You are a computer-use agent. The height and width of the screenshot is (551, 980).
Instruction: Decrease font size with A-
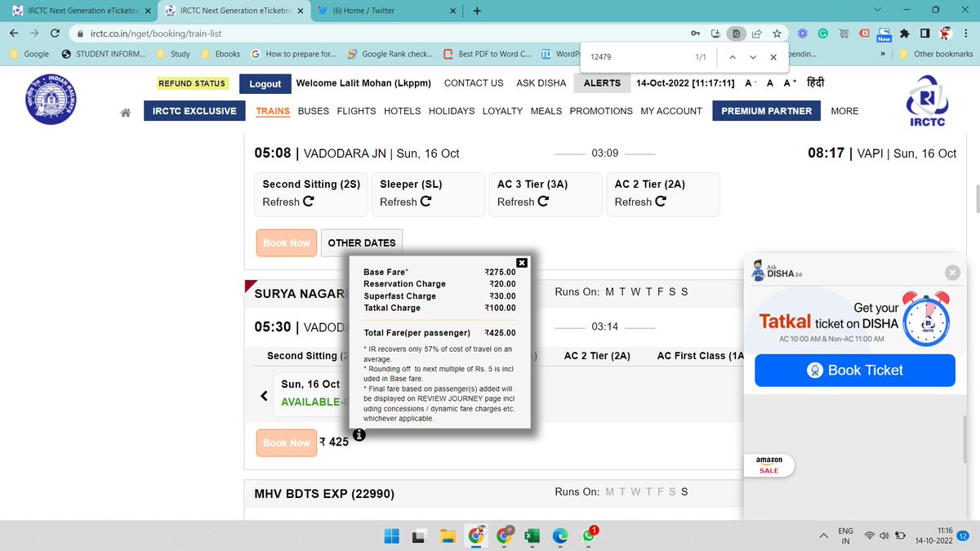pos(750,83)
